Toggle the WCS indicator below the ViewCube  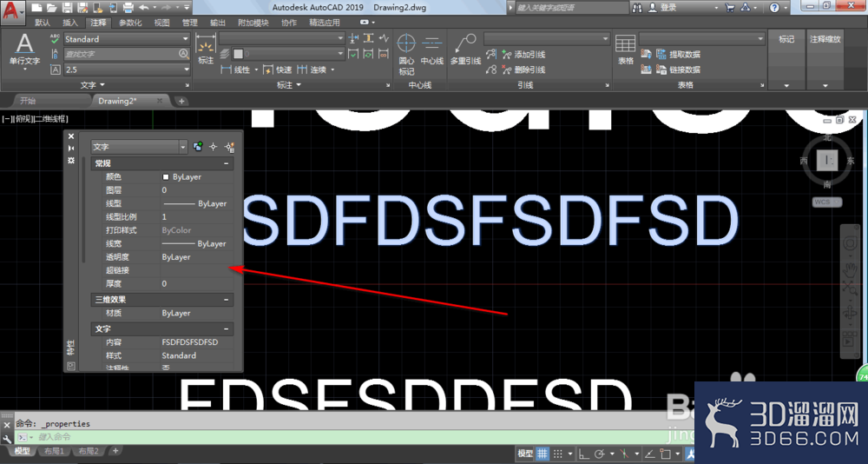(x=827, y=202)
